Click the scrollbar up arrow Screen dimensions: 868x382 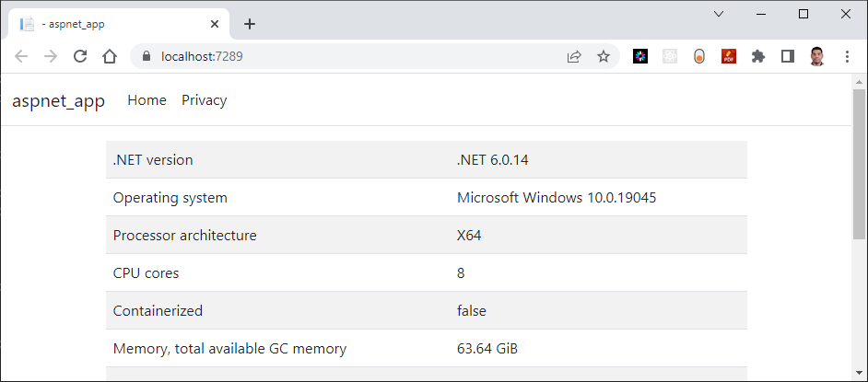click(x=859, y=82)
